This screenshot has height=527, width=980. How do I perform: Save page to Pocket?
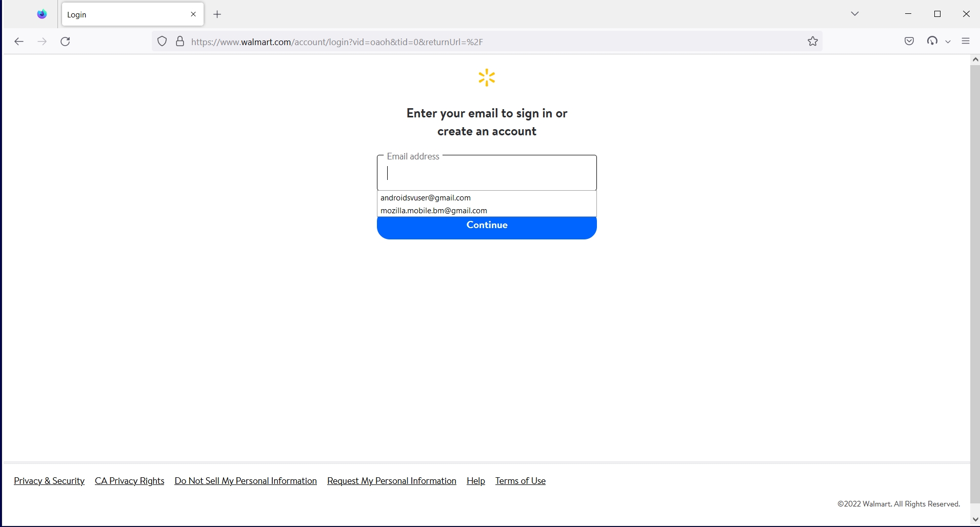point(910,42)
